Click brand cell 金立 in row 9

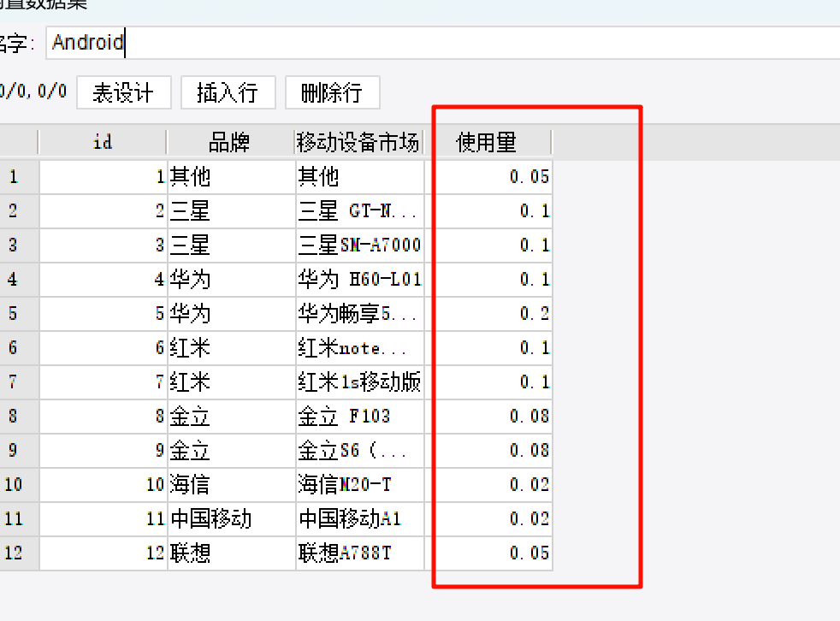(x=232, y=451)
